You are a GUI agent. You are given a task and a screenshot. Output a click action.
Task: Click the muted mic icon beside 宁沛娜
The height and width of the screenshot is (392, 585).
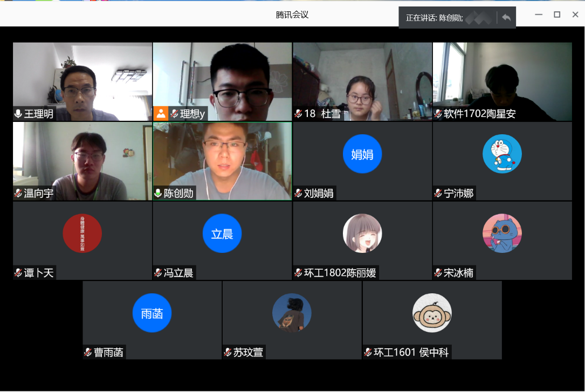(x=438, y=193)
